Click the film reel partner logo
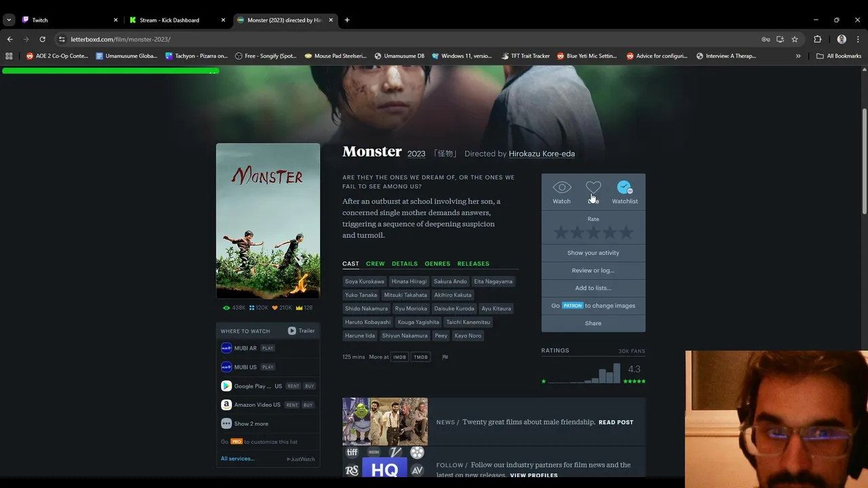 click(417, 452)
